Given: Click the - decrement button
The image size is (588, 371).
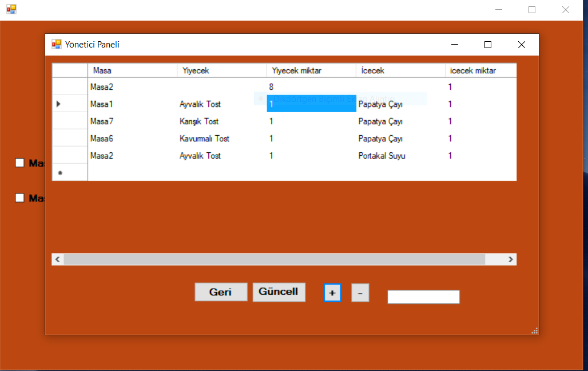Looking at the screenshot, I should click(x=360, y=292).
